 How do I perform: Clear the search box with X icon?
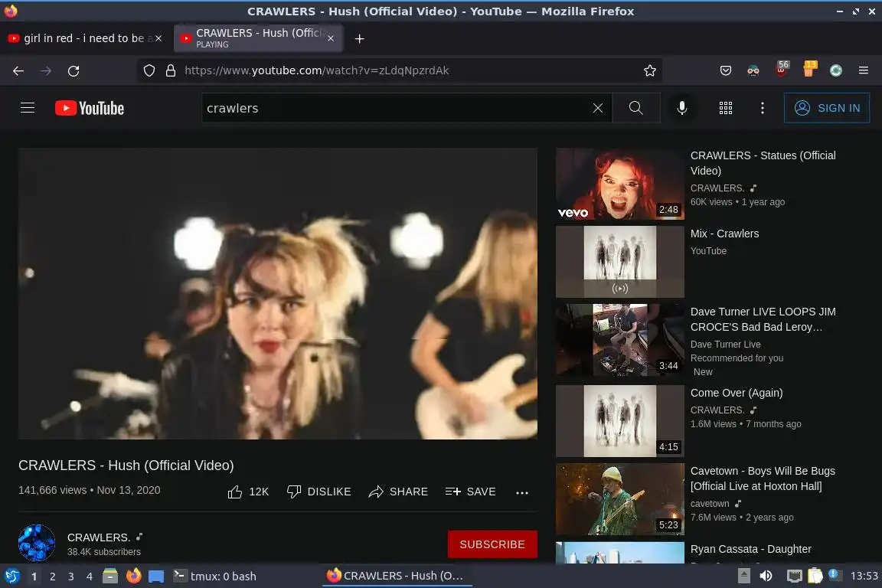coord(598,108)
